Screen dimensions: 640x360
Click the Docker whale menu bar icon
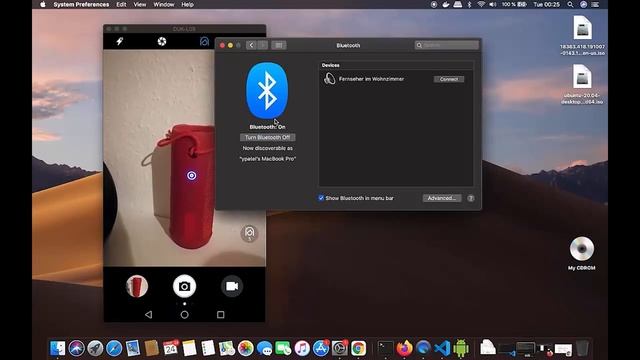(446, 4)
